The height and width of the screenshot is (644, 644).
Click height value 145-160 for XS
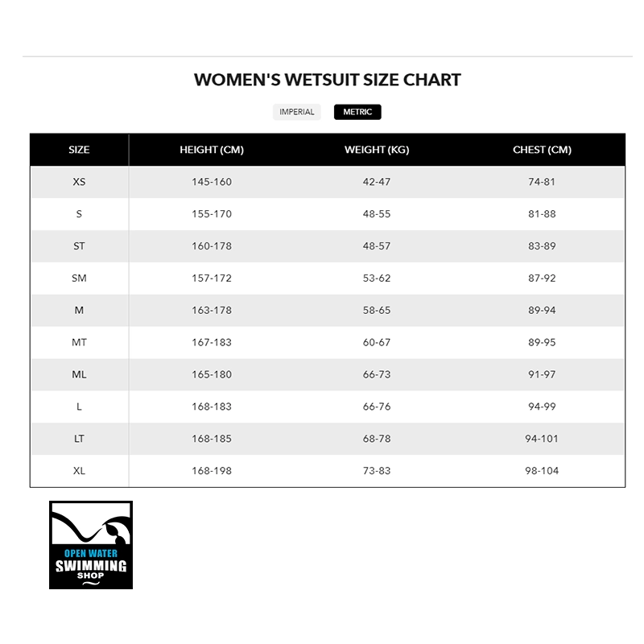tap(212, 182)
